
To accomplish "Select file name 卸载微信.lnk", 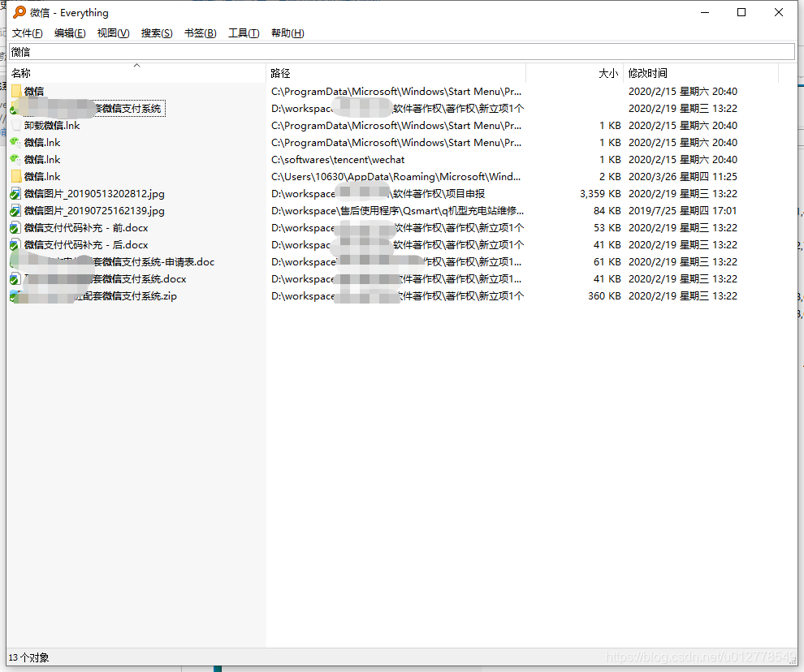I will [52, 126].
